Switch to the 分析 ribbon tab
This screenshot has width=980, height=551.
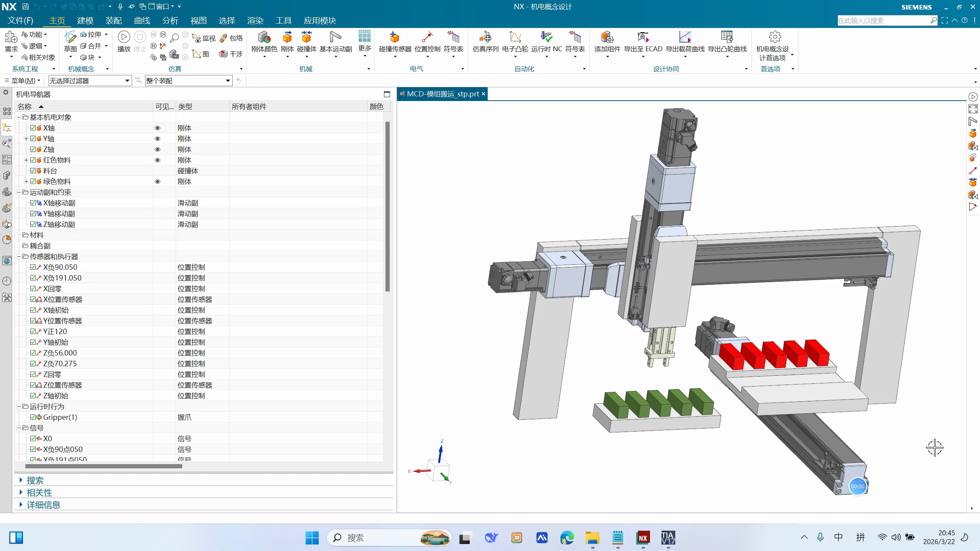pos(170,20)
